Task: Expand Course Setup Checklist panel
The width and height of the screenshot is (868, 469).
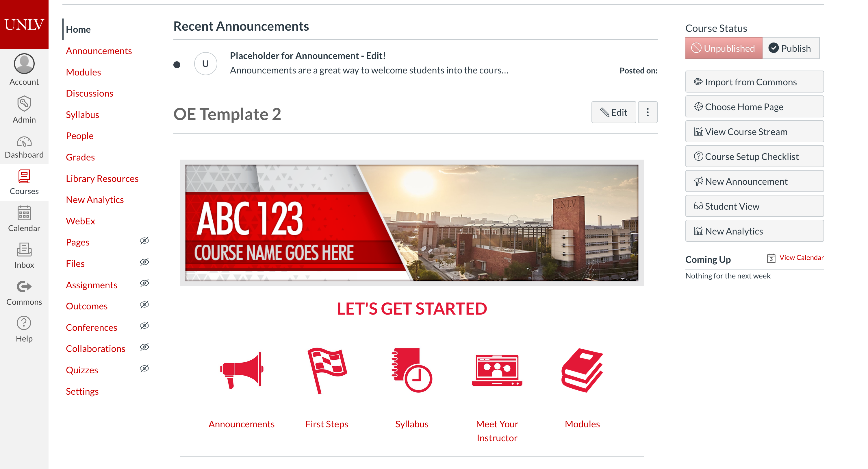Action: pyautogui.click(x=754, y=156)
